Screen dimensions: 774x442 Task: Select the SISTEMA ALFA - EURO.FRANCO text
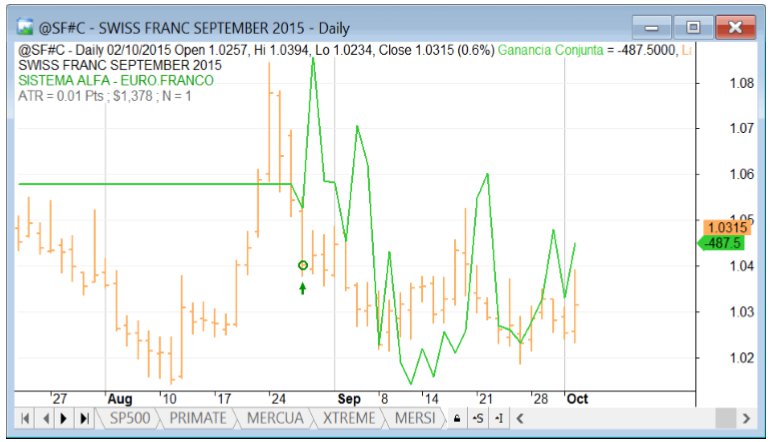click(116, 80)
